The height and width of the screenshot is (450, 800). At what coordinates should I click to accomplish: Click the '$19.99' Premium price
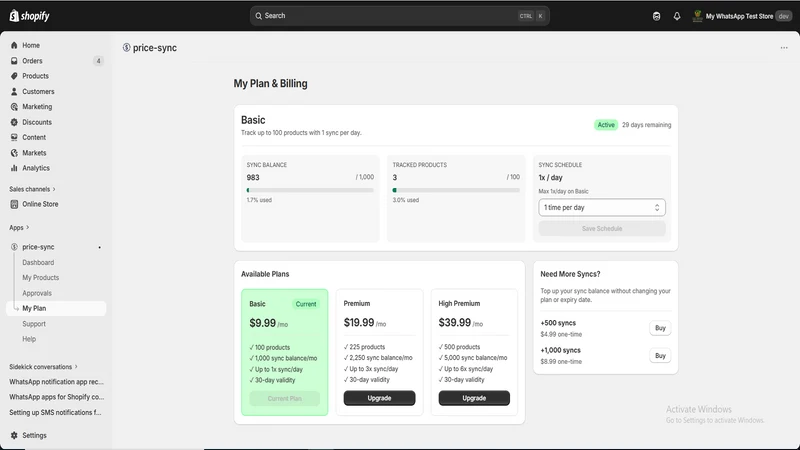click(359, 322)
